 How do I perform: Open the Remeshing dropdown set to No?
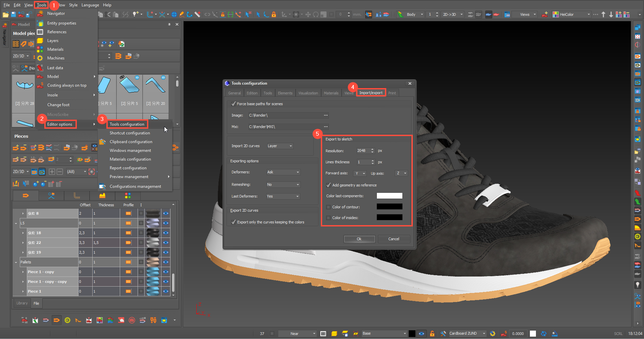[283, 184]
